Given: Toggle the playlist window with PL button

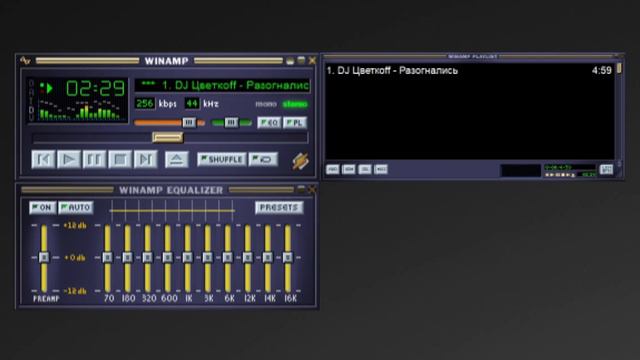Looking at the screenshot, I should tap(295, 122).
